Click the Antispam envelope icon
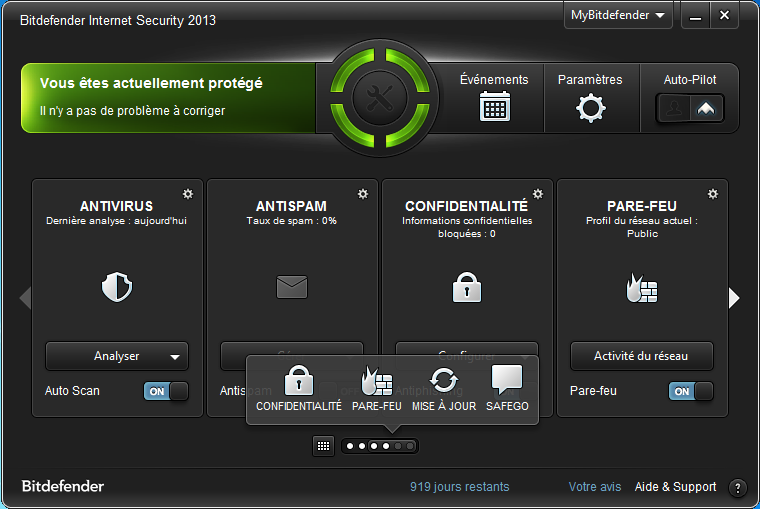The image size is (760, 509). [x=292, y=288]
